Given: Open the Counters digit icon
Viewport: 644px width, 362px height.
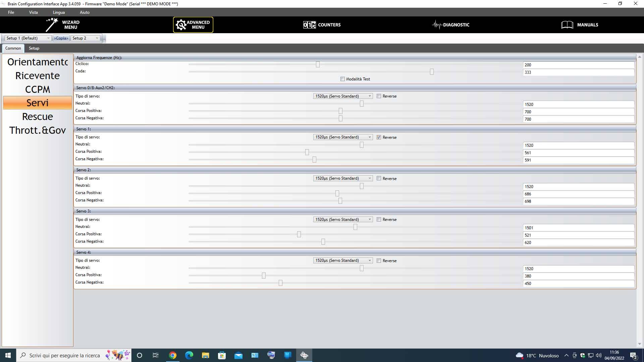Looking at the screenshot, I should pyautogui.click(x=309, y=25).
